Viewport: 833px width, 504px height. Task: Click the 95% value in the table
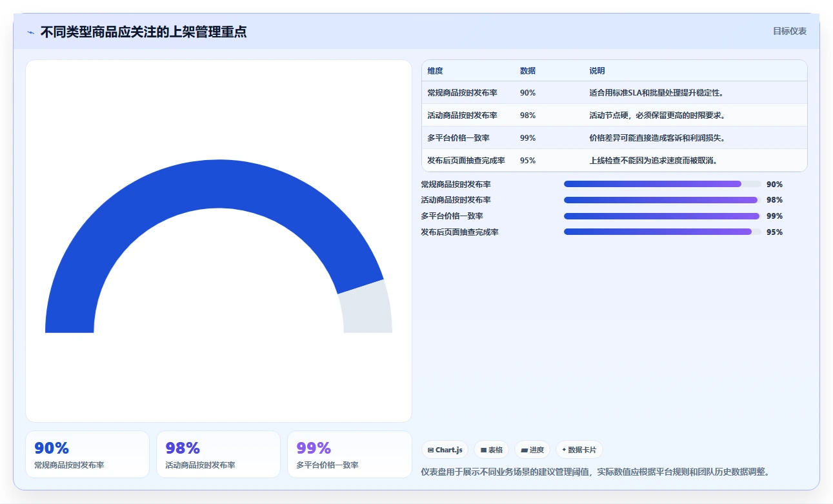point(528,161)
